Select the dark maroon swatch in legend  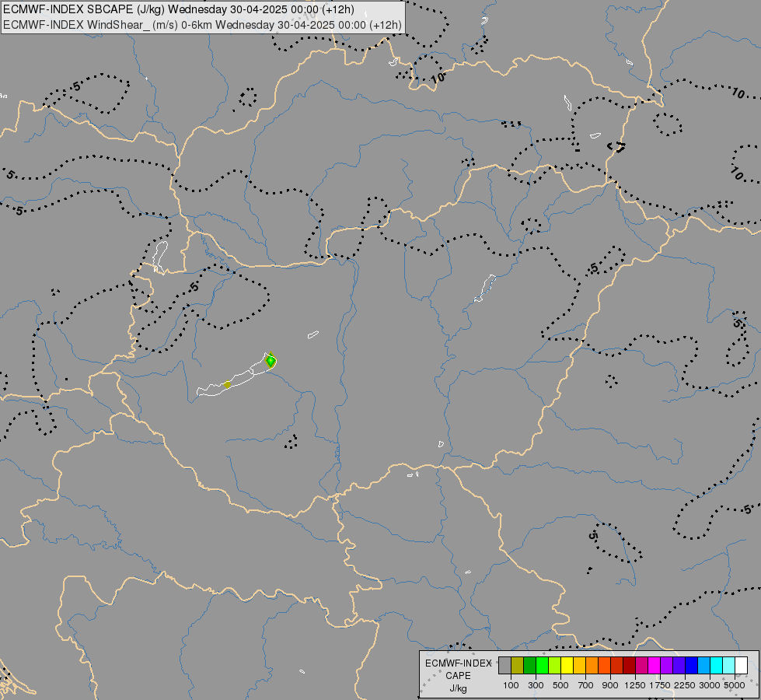[629, 665]
